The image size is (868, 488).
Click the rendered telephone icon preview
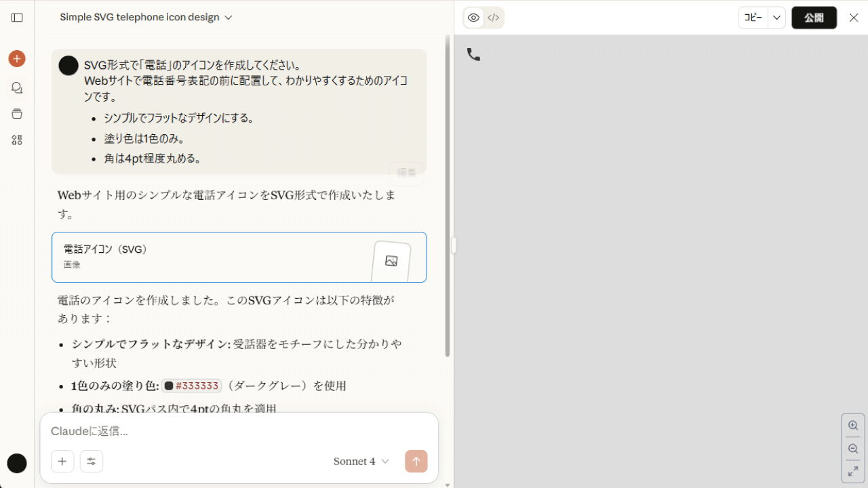tap(473, 55)
